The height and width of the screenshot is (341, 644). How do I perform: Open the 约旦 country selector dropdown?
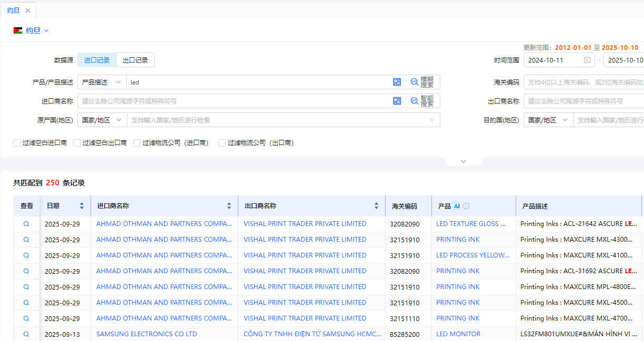(33, 30)
